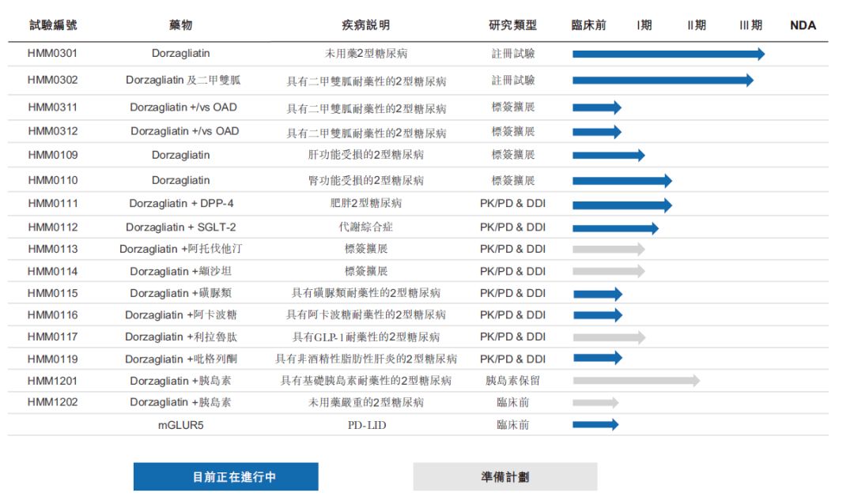
Task: Click the 肥胖2型糖尿病 description
Action: 365,204
